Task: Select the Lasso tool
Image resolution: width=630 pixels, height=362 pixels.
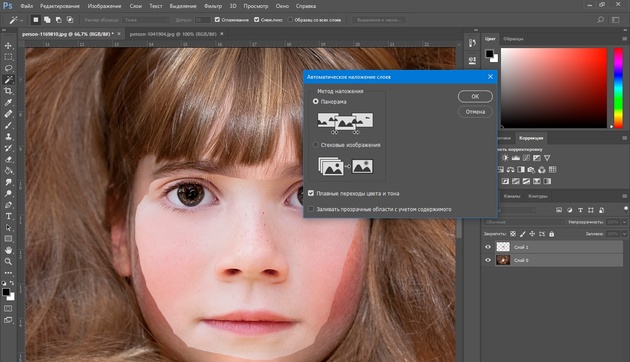Action: [8, 68]
